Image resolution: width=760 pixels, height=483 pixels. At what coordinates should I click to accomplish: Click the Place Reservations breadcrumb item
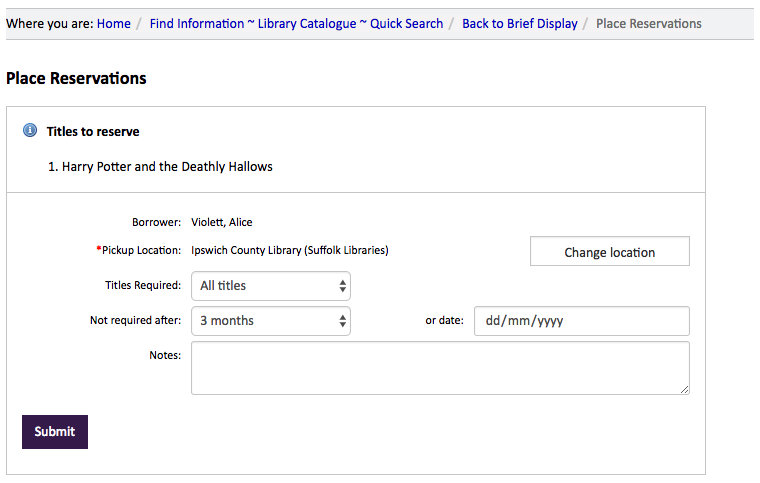[648, 23]
